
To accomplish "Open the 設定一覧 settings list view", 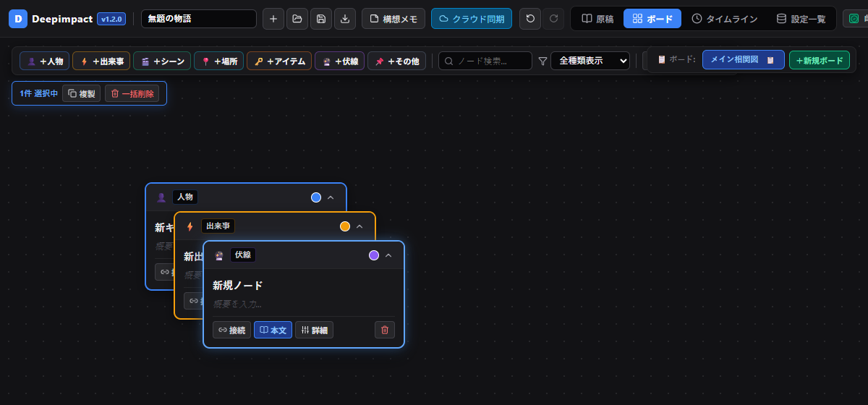I will coord(801,19).
